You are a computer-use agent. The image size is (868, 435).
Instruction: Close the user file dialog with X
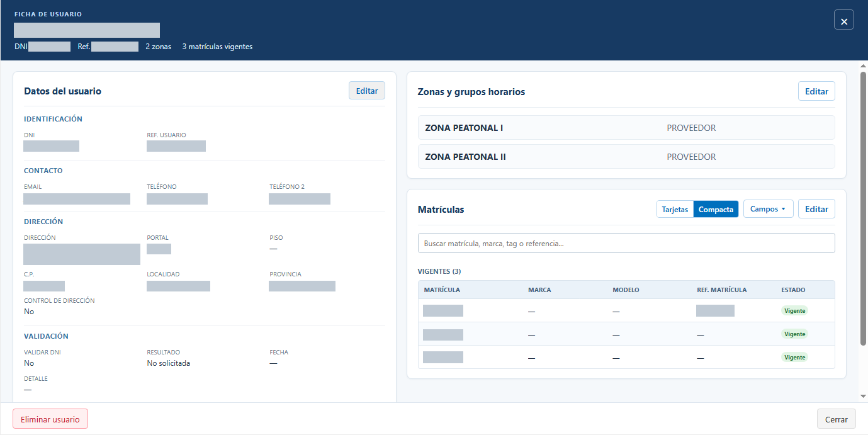pos(844,20)
